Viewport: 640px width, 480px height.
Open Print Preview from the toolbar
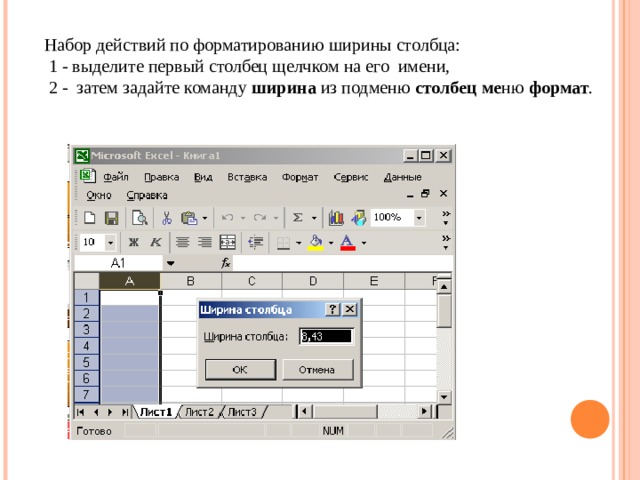click(x=140, y=218)
